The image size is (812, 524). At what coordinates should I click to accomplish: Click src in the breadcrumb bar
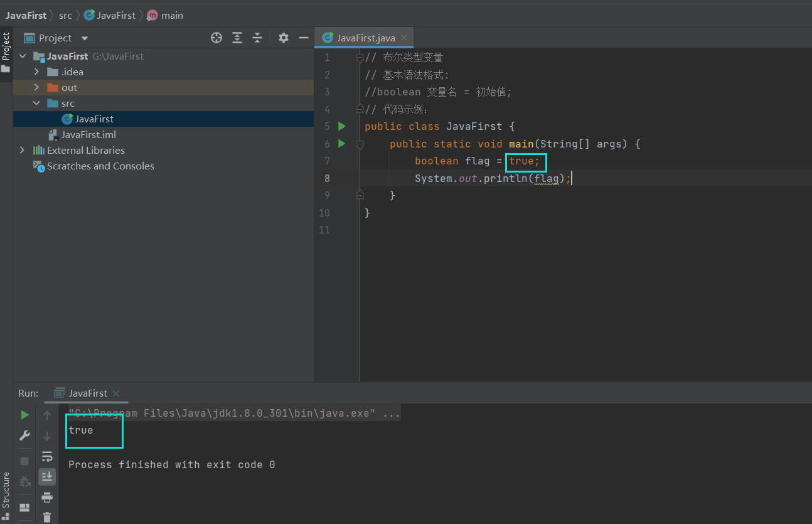click(x=65, y=15)
